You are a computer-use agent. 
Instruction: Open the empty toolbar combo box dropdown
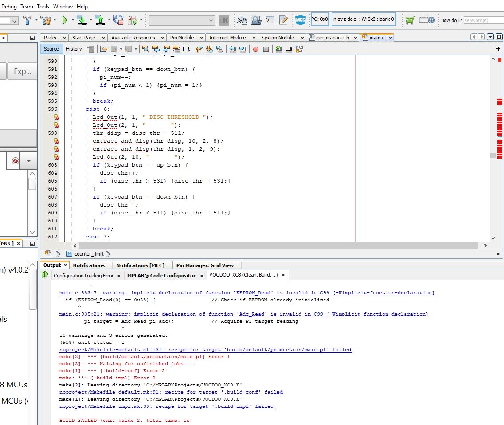211,20
